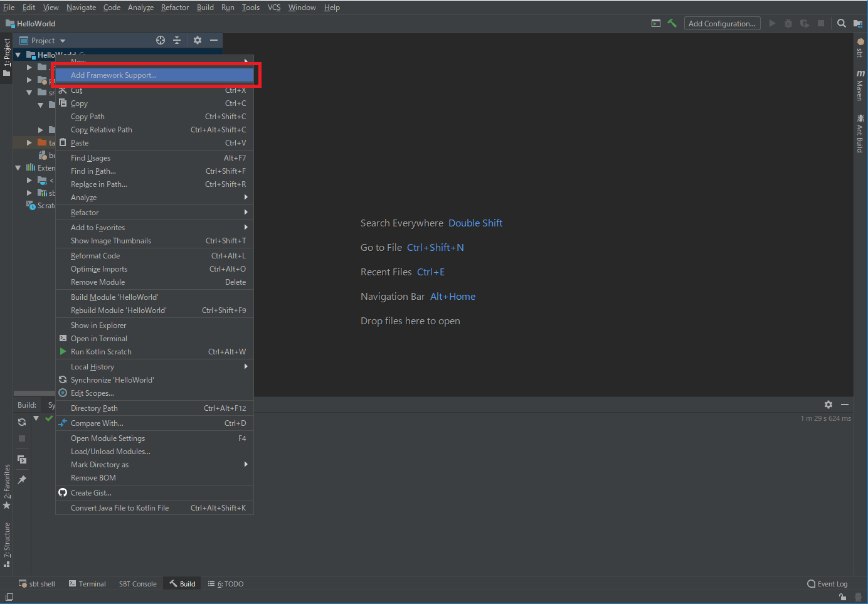Click Create Gist... menu item
868x604 pixels.
(154, 493)
